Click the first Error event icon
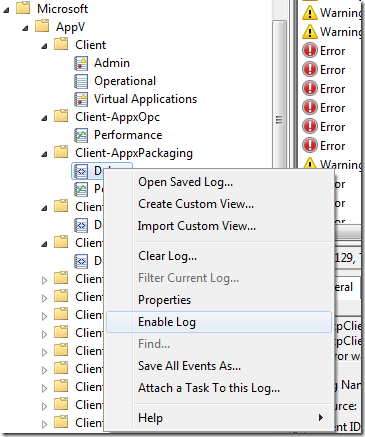Screen dimensions: 365x437 310,51
